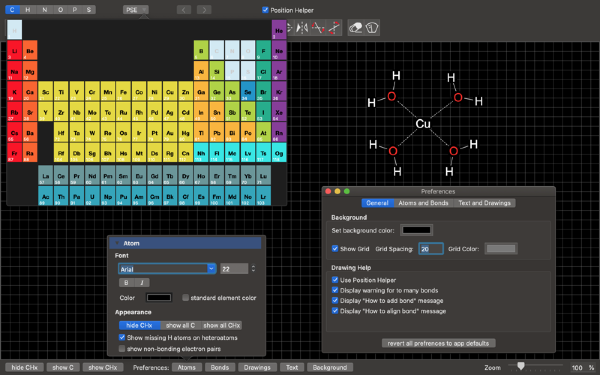Select the lasso selection tool
Viewport: 600px width, 375px height.
[372, 28]
